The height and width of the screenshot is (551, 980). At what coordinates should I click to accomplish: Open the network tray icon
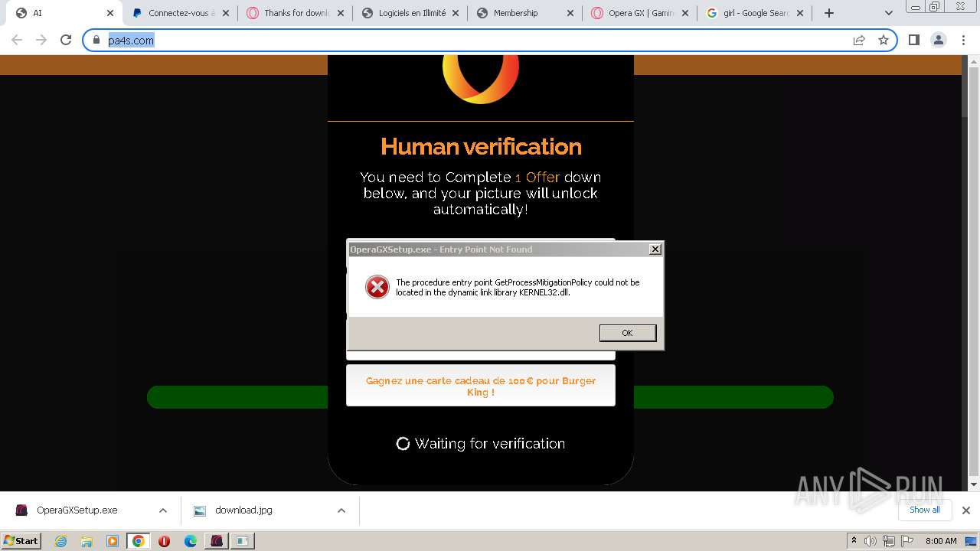(890, 541)
